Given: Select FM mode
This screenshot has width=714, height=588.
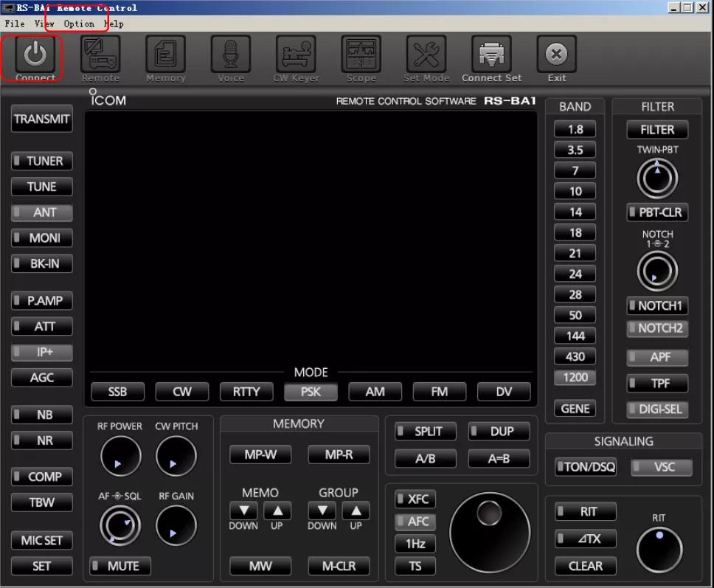Looking at the screenshot, I should coord(440,392).
